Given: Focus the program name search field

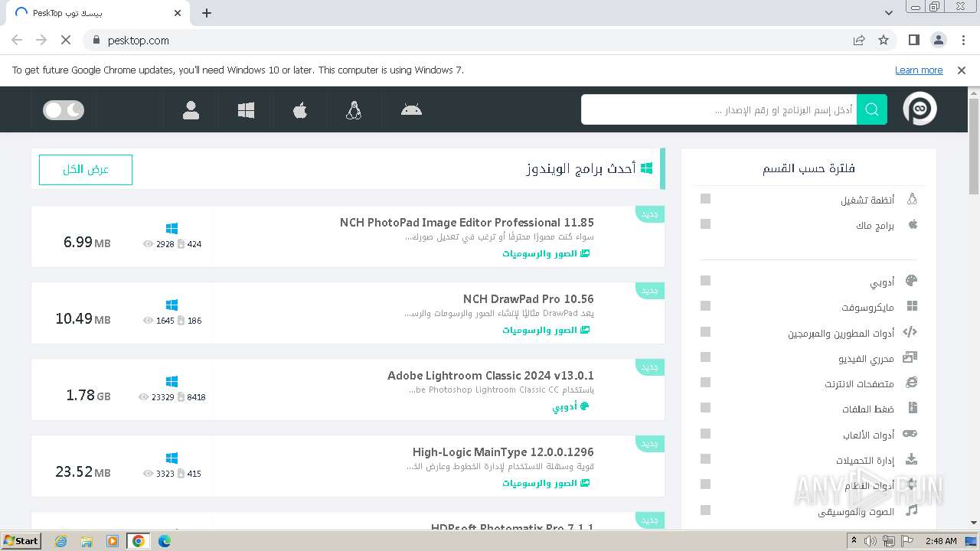Looking at the screenshot, I should click(x=719, y=109).
